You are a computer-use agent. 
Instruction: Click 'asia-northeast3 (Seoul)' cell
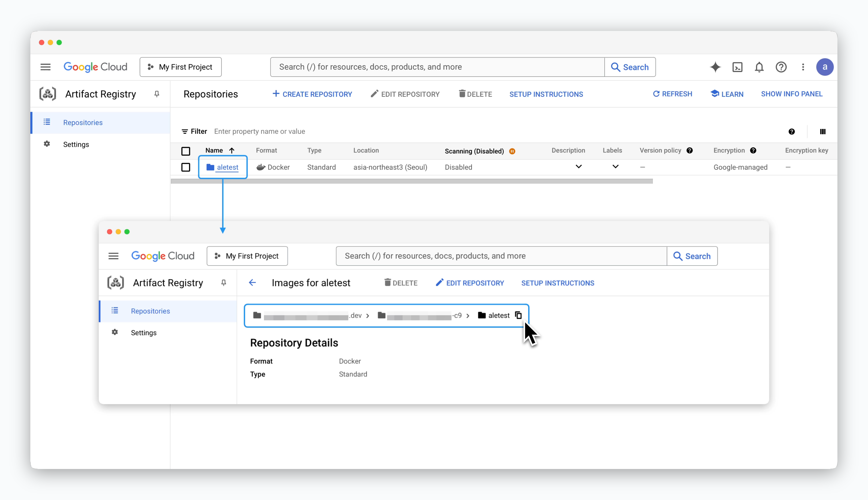390,167
